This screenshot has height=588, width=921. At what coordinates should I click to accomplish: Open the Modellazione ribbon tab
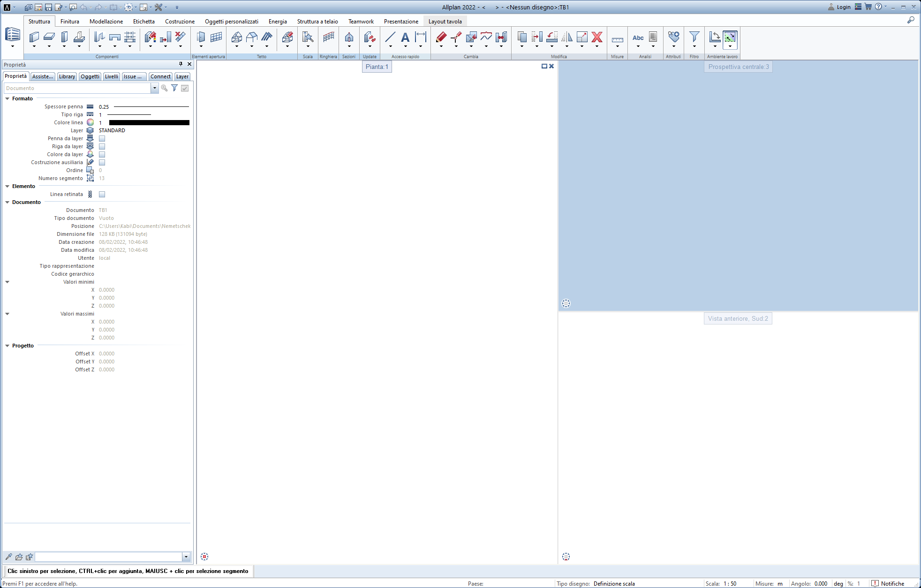click(106, 22)
